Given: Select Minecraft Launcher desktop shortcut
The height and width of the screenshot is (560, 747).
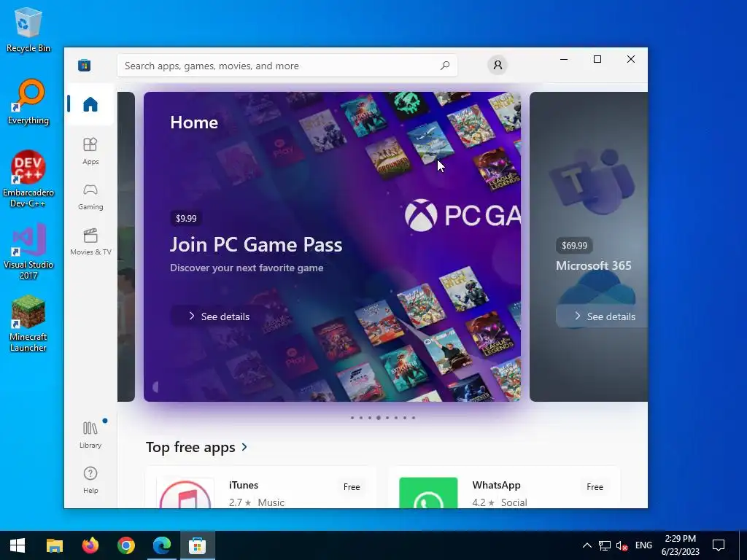Looking at the screenshot, I should pos(28,324).
